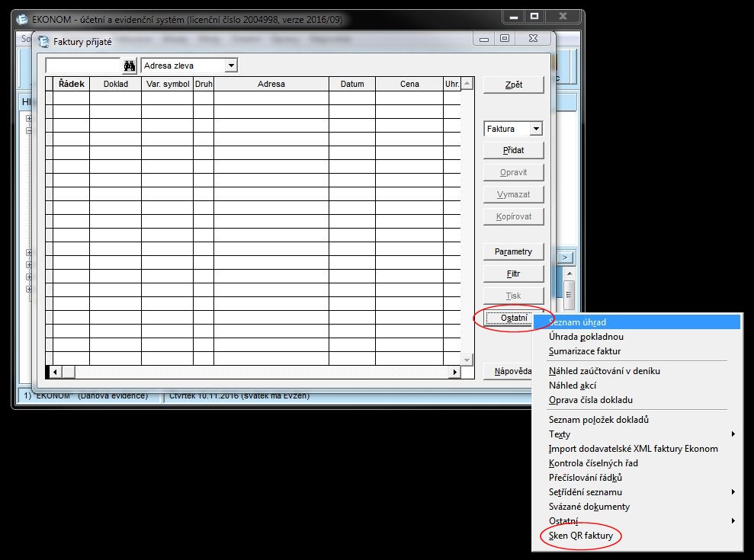Click the Řádek column header
This screenshot has width=754, height=560.
[71, 84]
